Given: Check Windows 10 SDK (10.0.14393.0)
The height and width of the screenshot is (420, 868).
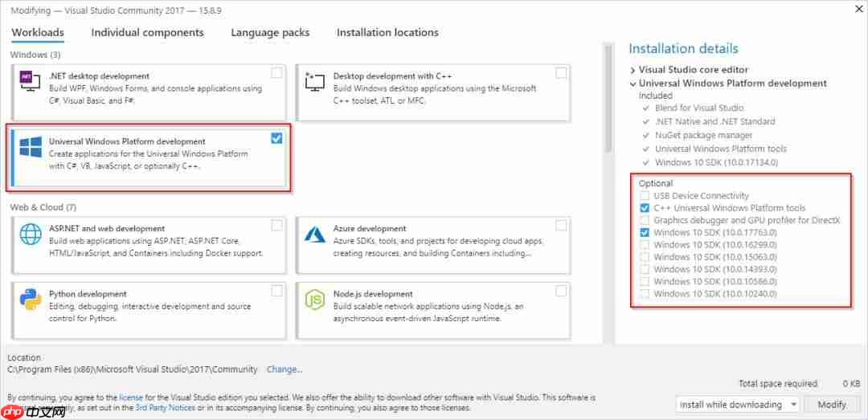Looking at the screenshot, I should coord(645,269).
